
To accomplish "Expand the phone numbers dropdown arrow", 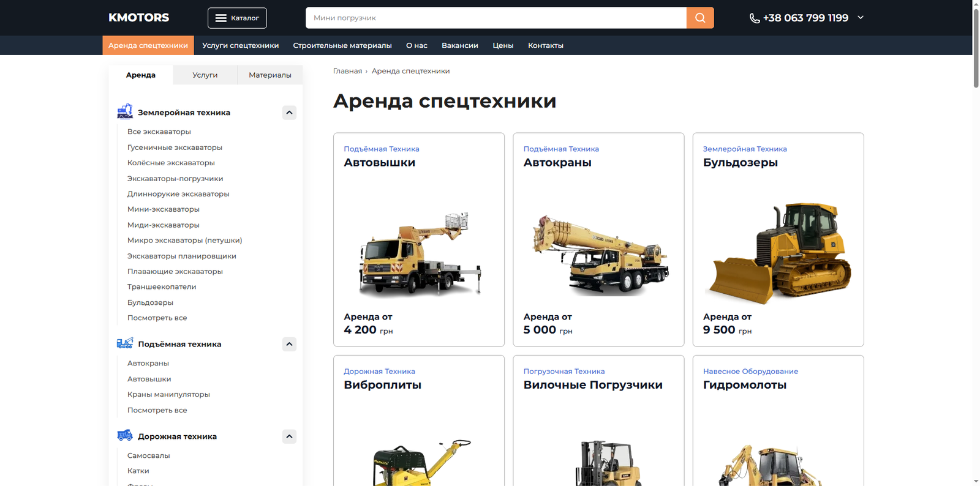I will click(861, 18).
